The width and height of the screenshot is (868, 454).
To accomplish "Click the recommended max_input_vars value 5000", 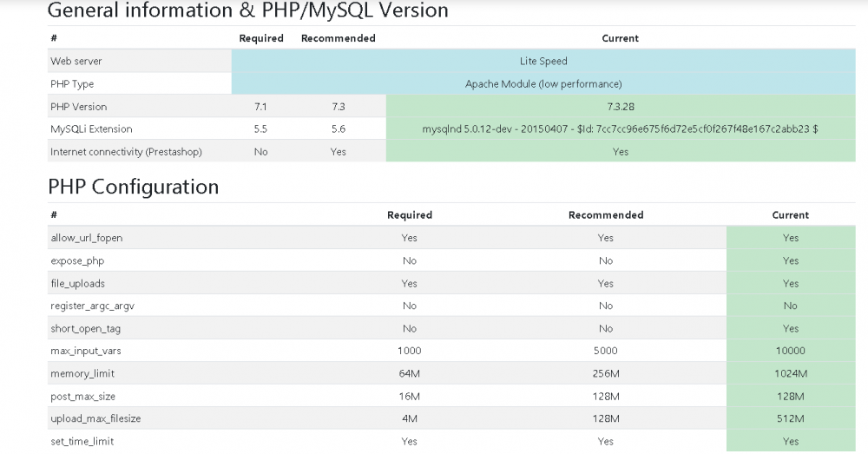I will coord(606,351).
